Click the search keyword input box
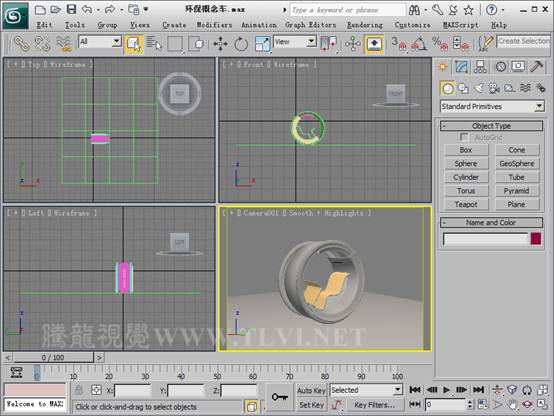The image size is (554, 416). 347,10
